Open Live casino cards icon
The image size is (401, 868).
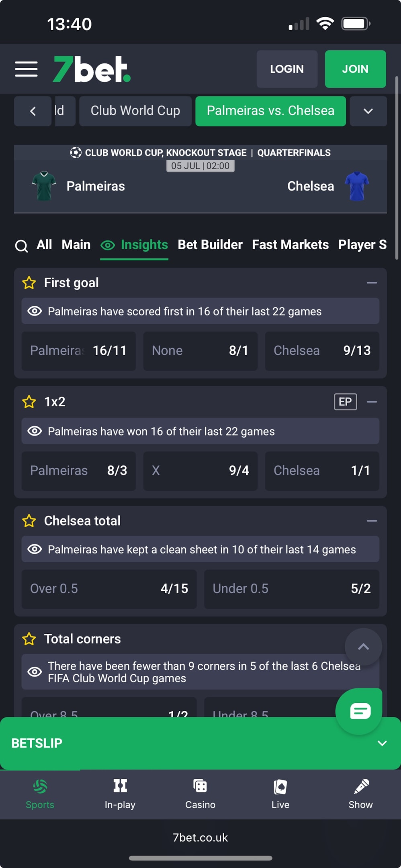click(x=280, y=794)
